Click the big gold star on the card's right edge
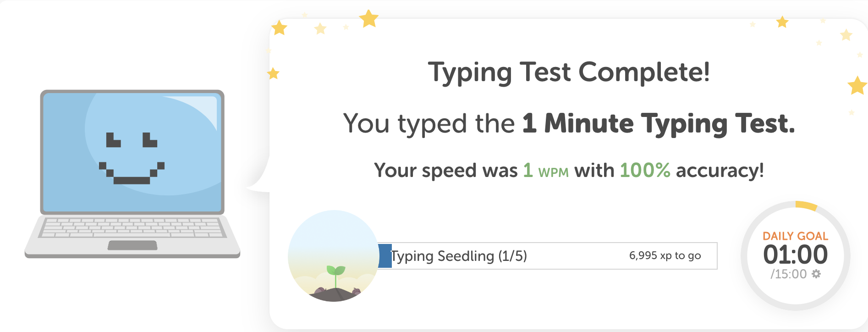 point(857,85)
